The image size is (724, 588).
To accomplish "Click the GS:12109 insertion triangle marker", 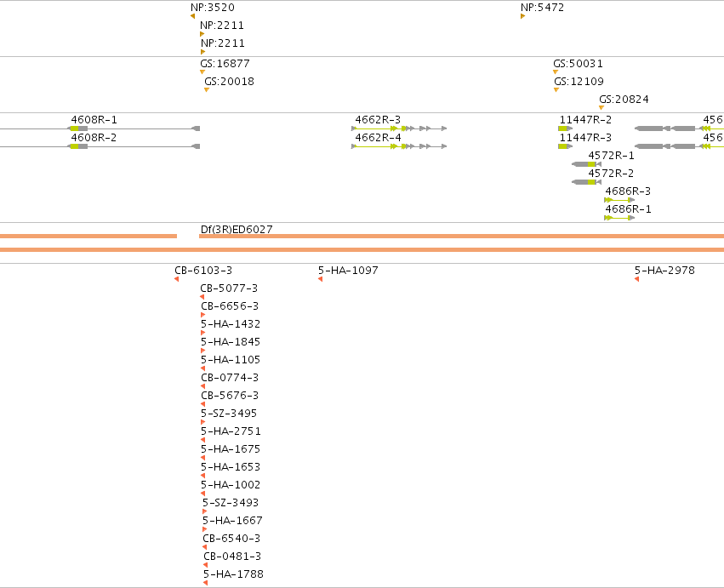I will point(556,89).
